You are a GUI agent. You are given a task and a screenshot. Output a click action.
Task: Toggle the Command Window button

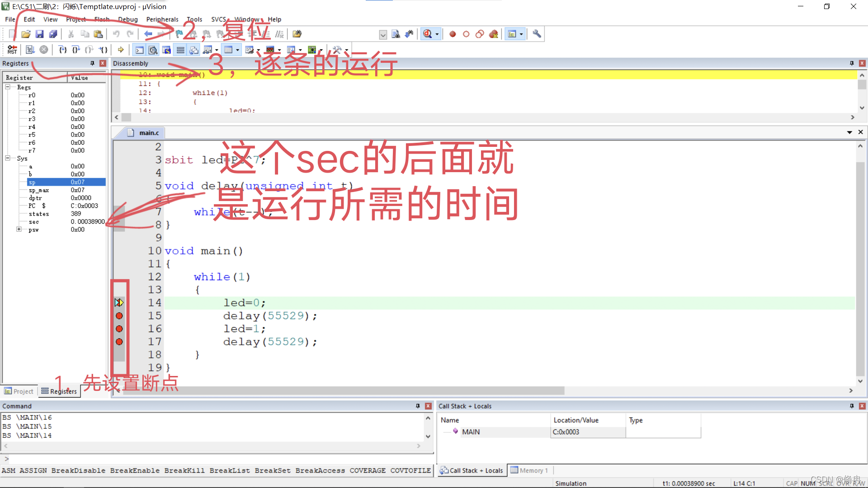pyautogui.click(x=140, y=50)
